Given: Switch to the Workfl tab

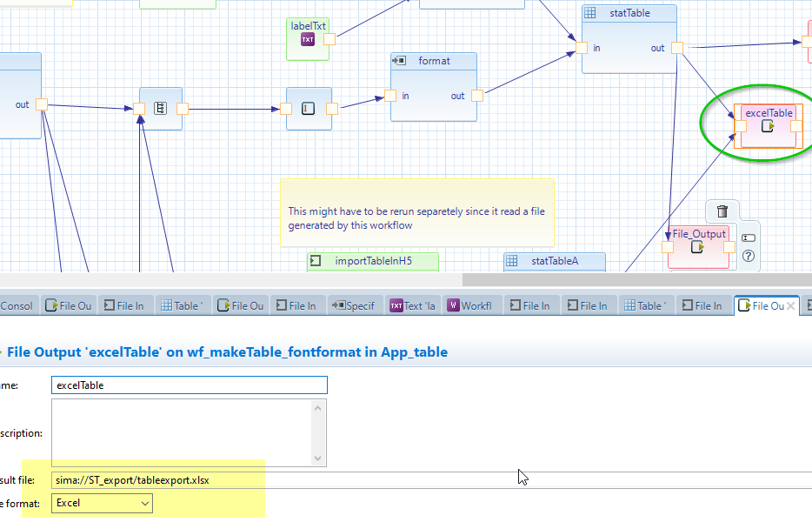Looking at the screenshot, I should (469, 305).
